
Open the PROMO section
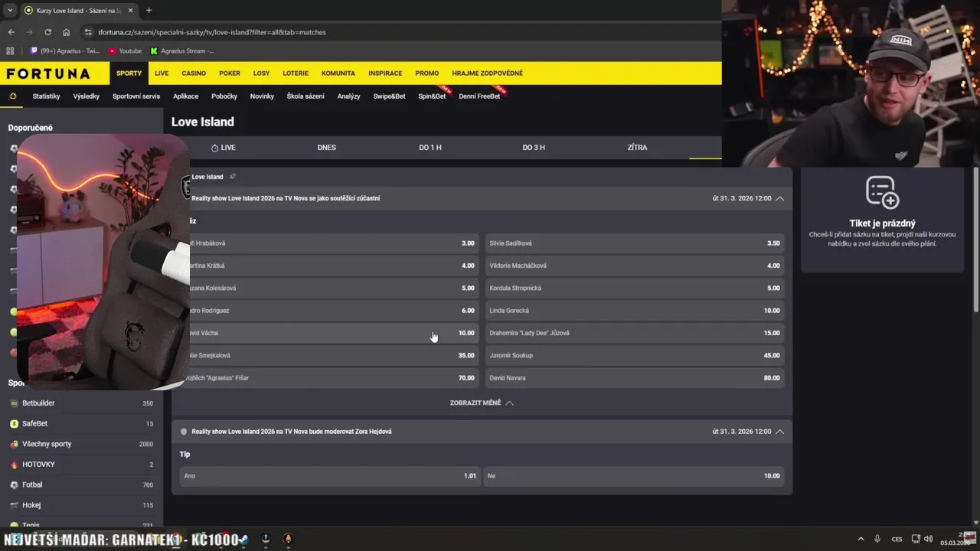tap(427, 73)
